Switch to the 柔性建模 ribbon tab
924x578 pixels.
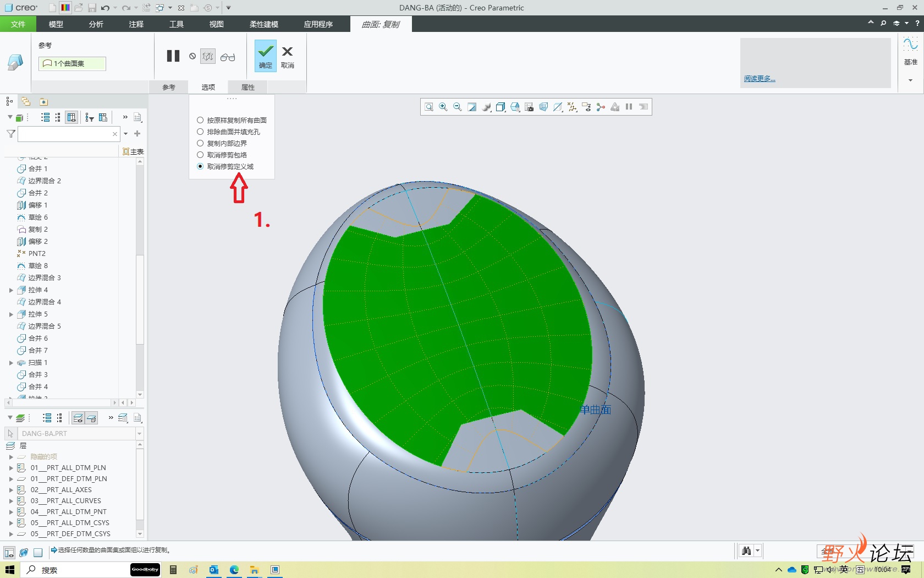click(x=264, y=24)
